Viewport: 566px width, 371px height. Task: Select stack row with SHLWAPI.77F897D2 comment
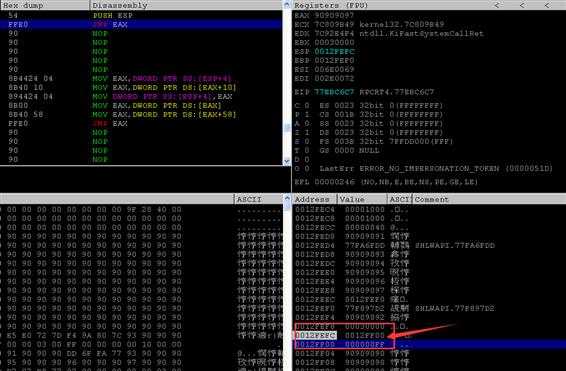430,309
